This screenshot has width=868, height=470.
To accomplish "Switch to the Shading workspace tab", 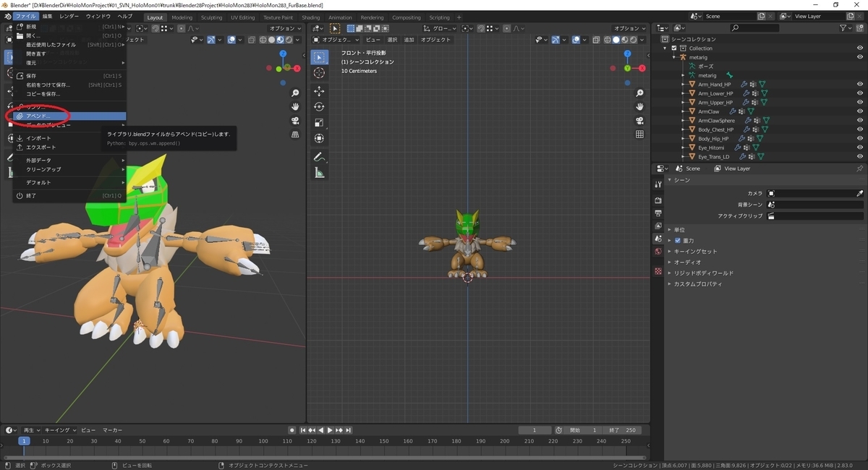I will pyautogui.click(x=311, y=17).
